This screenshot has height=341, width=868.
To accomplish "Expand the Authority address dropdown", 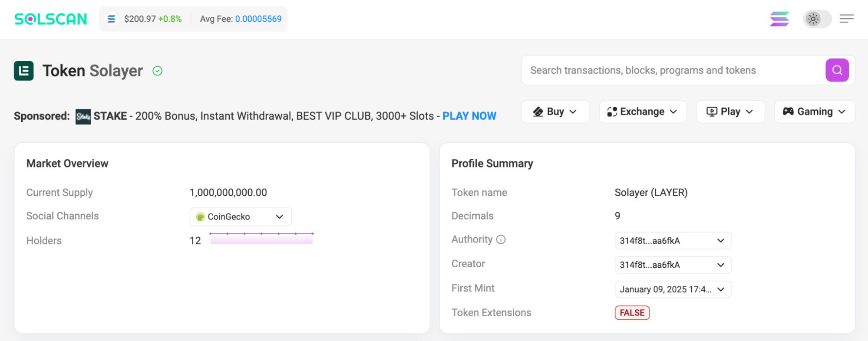I will pos(673,241).
